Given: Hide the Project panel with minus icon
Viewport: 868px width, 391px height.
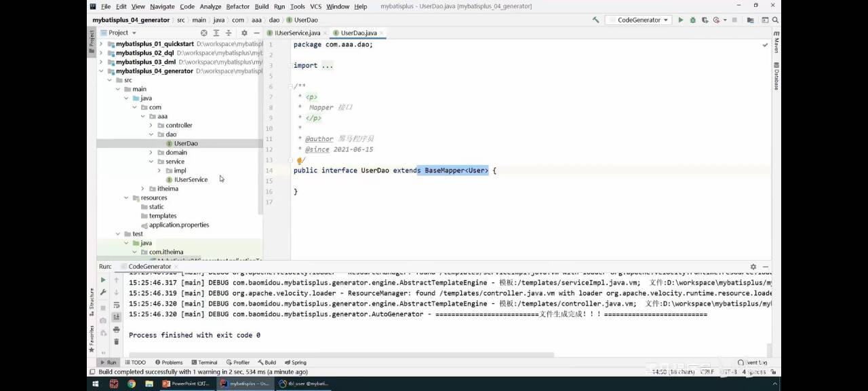Looking at the screenshot, I should coord(256,33).
